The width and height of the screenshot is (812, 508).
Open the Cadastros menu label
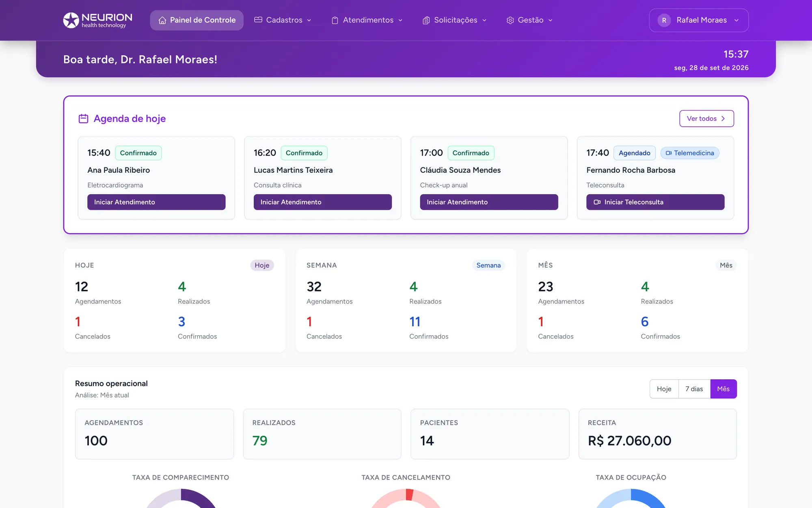pyautogui.click(x=284, y=20)
